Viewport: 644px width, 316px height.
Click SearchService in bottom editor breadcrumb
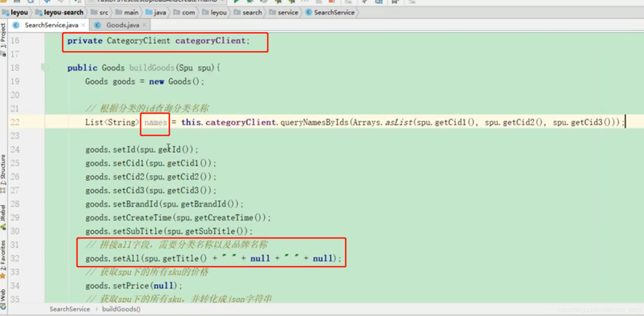pos(70,309)
